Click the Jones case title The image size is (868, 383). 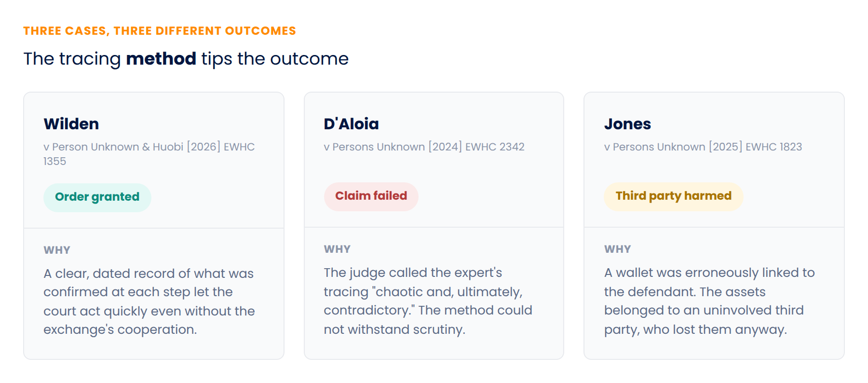tap(627, 124)
